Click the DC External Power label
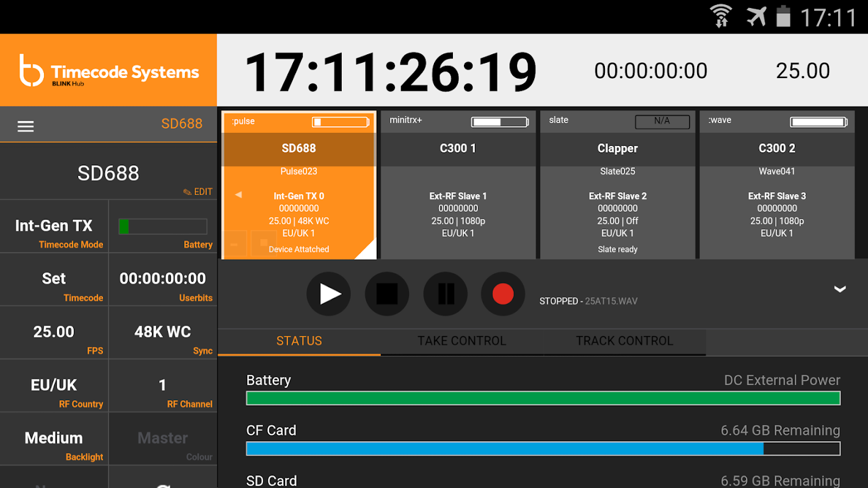 782,380
